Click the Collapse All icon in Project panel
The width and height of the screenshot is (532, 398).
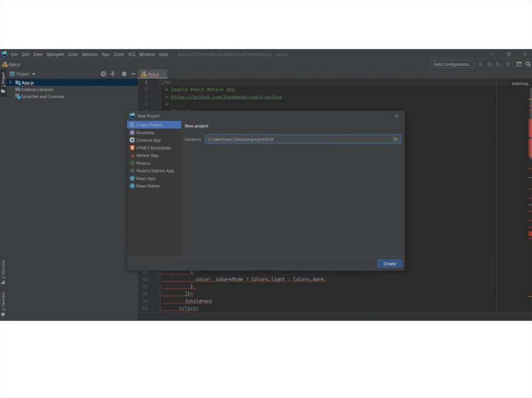(113, 74)
